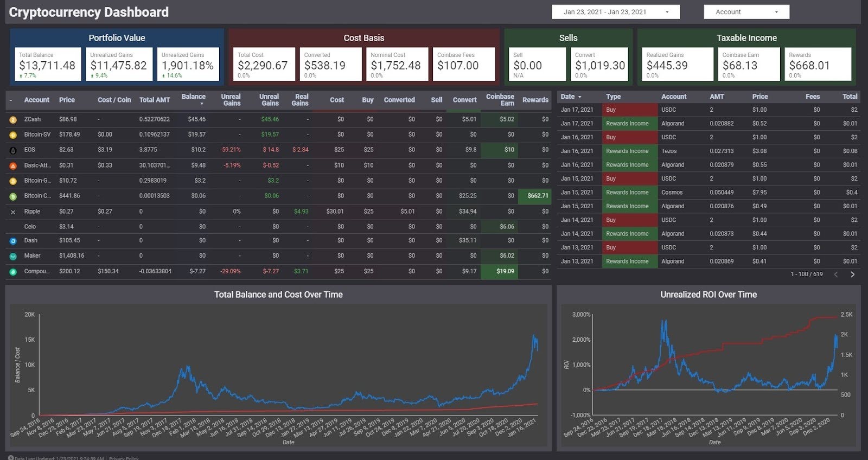Click the Compound coin icon
This screenshot has width=868, height=460.
13,272
